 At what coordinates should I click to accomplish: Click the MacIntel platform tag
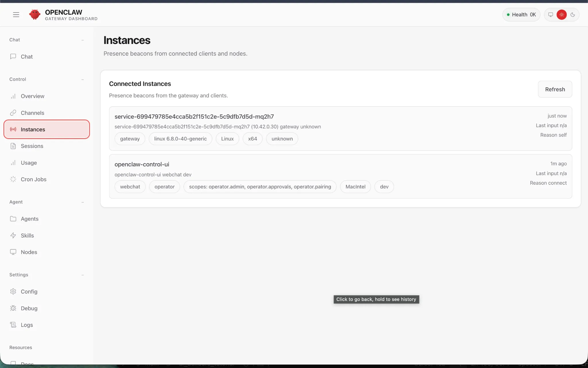pos(355,187)
